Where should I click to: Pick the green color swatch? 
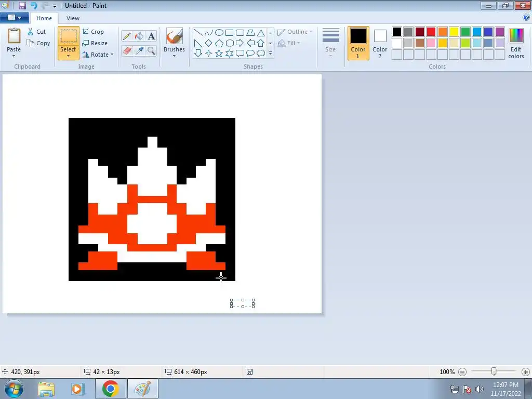coord(465,32)
